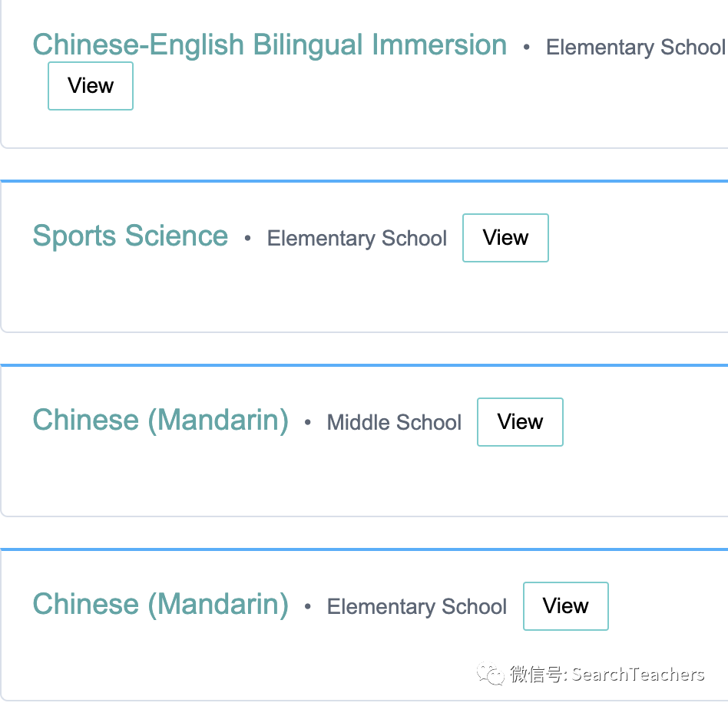Open Chinese (Mandarin) Elementary School listing title
The image size is (728, 706).
pyautogui.click(x=160, y=605)
